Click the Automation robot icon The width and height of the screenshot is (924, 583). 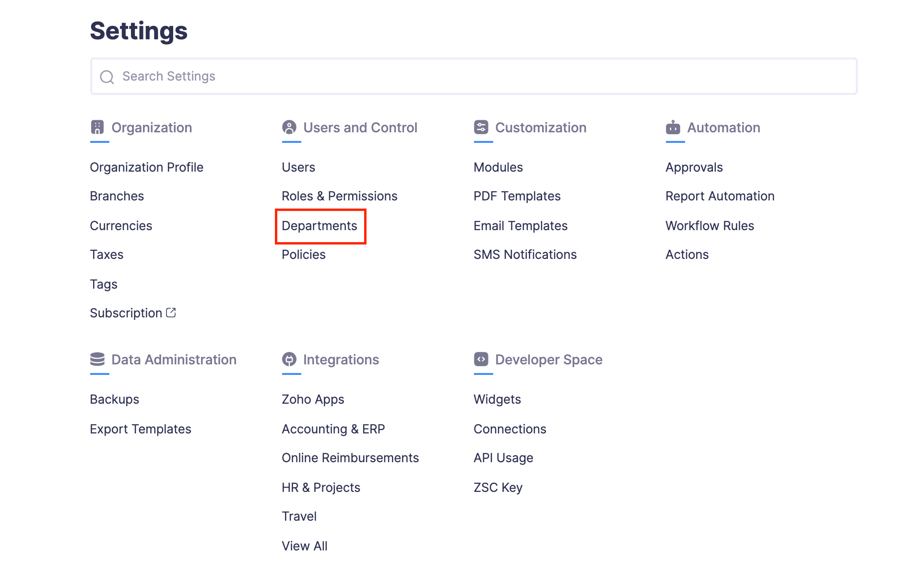click(x=673, y=128)
